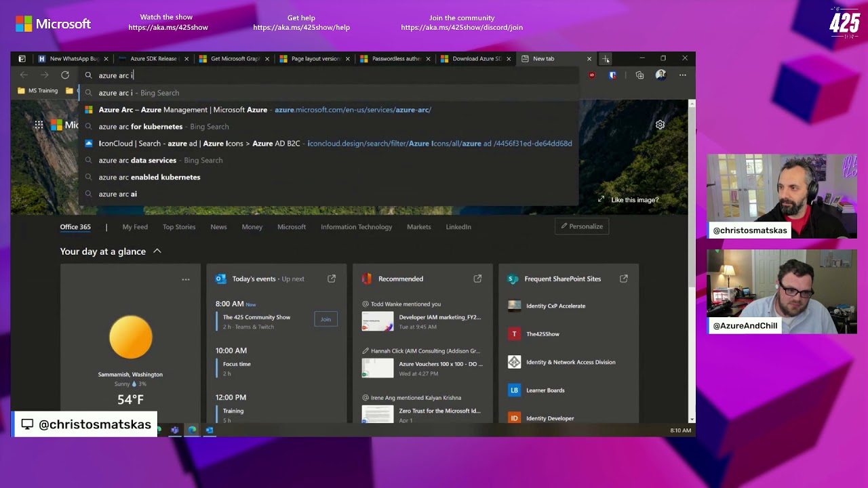Image resolution: width=868 pixels, height=488 pixels.
Task: Open Frequent SharePoint Sites popout icon
Action: click(x=624, y=279)
